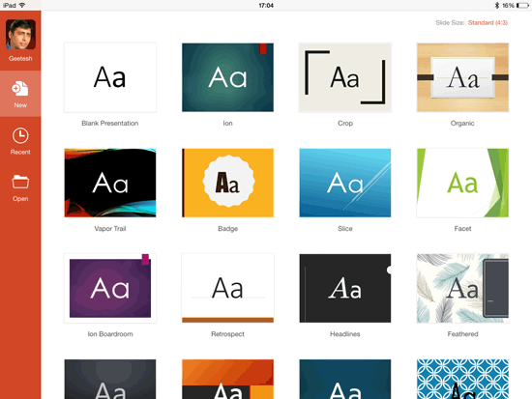Tap the Geetesh profile picture
The image size is (532, 399).
[x=20, y=34]
